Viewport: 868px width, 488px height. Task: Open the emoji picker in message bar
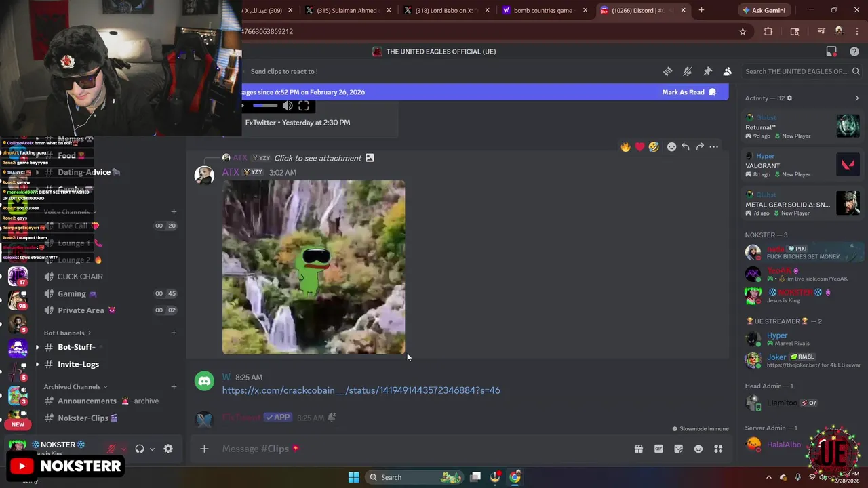point(698,449)
